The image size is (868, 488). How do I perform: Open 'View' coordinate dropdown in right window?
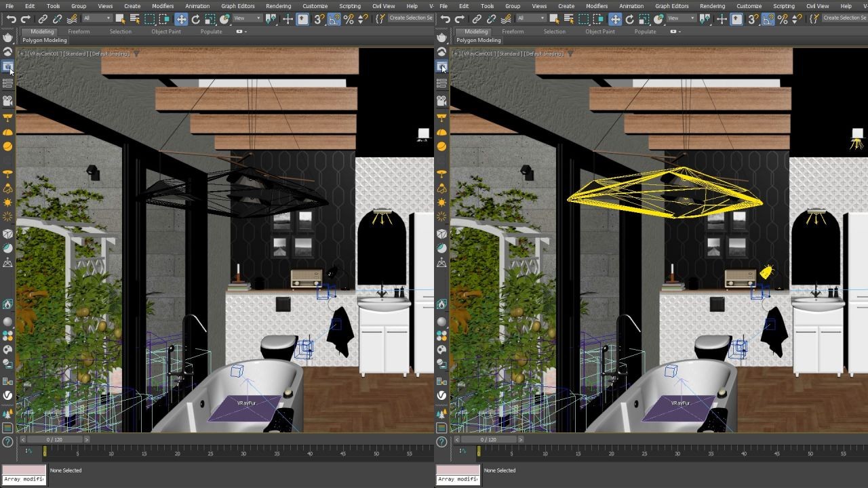pyautogui.click(x=682, y=18)
